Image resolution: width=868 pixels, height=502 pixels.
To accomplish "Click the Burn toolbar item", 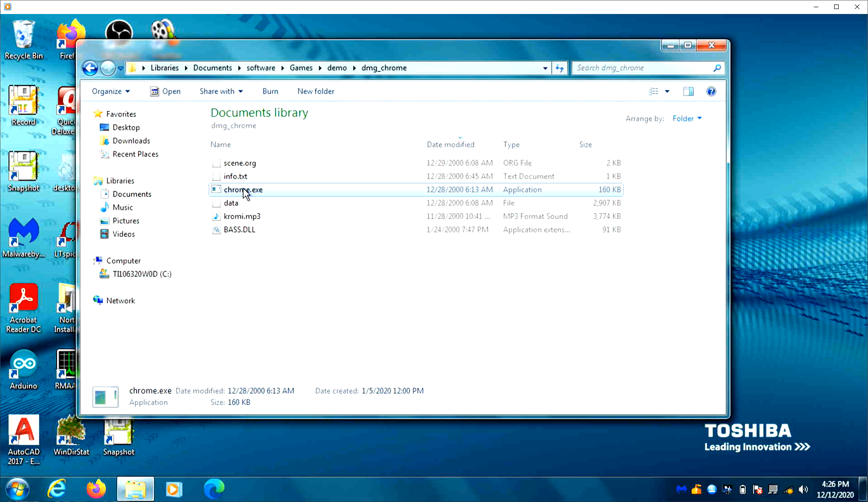I will 270,91.
